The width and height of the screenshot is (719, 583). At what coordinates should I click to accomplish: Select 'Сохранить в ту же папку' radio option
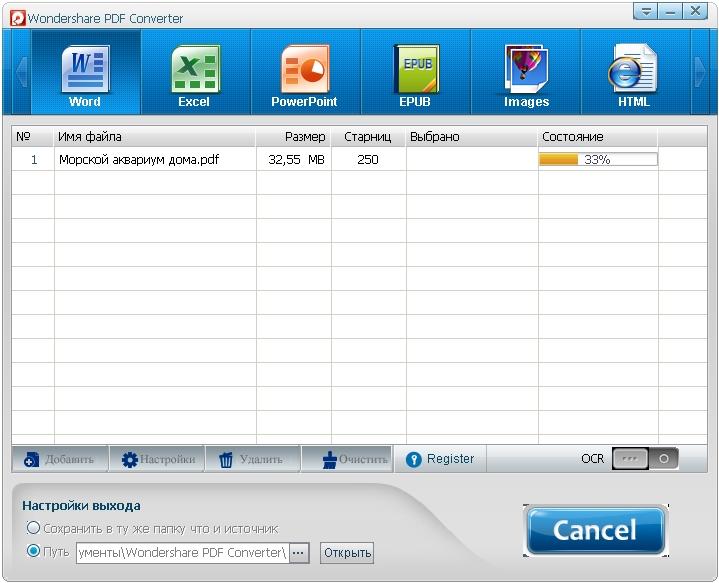click(33, 528)
